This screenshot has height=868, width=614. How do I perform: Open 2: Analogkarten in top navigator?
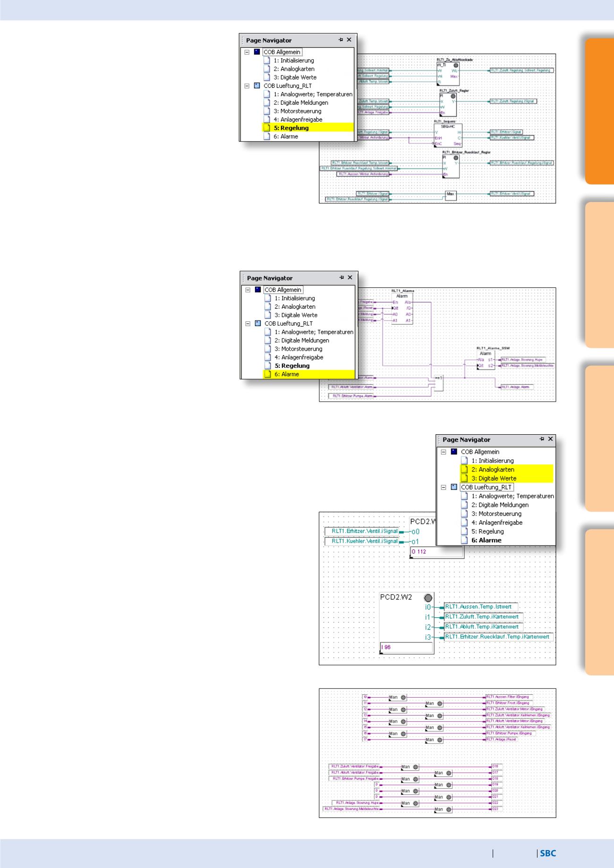click(294, 69)
